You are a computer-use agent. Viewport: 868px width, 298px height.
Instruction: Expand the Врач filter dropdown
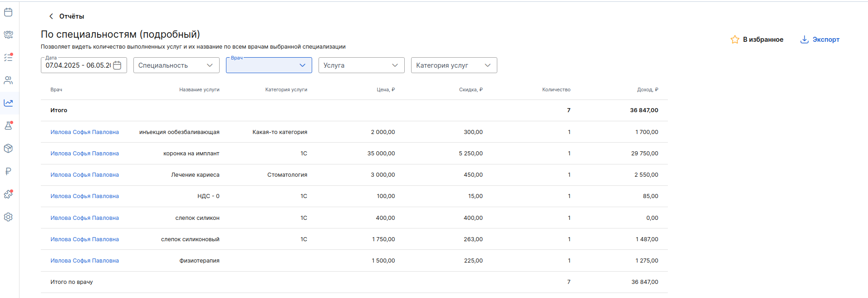click(x=269, y=65)
